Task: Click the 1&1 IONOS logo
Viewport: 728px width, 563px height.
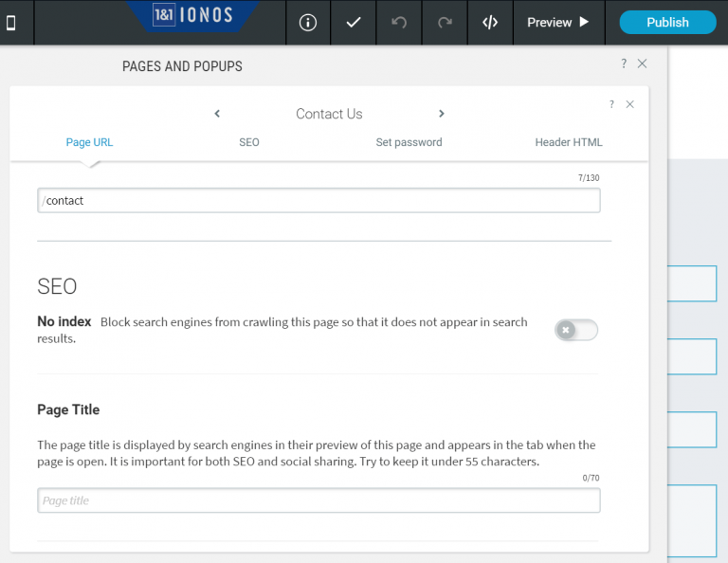Action: 193,16
